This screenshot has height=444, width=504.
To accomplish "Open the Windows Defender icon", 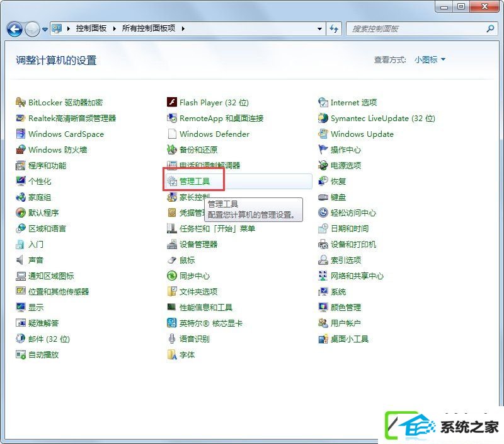I will point(172,134).
